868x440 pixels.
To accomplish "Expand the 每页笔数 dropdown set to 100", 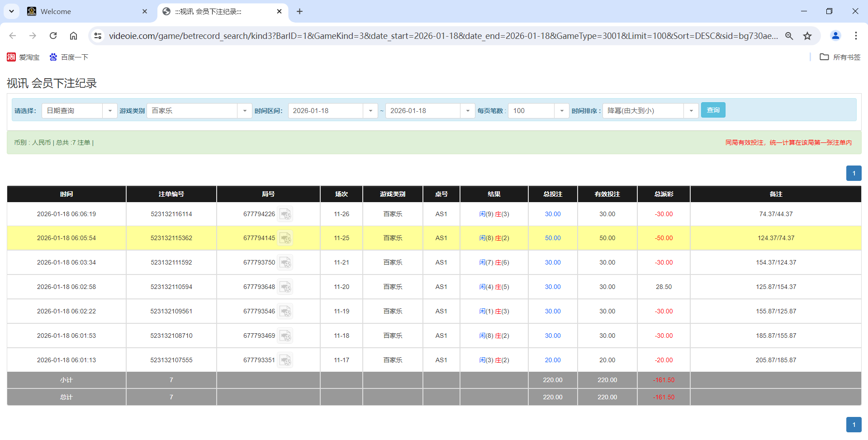I will point(561,110).
